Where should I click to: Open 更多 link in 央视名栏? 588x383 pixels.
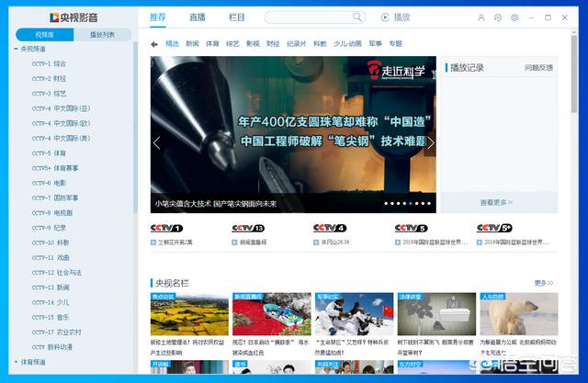[x=544, y=283]
